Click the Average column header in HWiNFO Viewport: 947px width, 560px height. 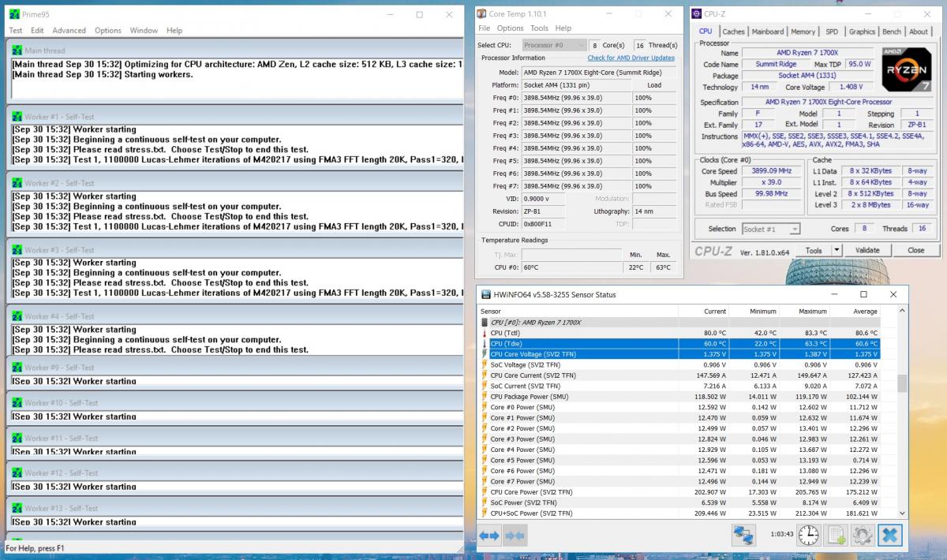click(x=855, y=312)
